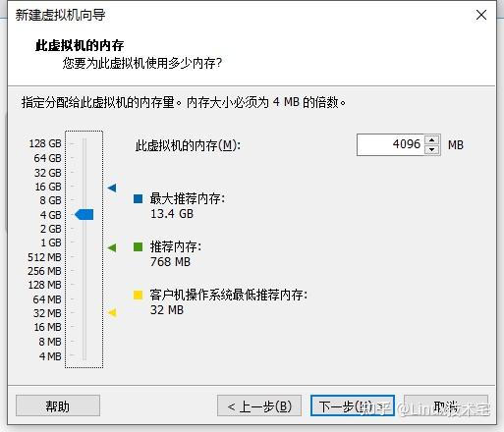The image size is (504, 432).
Task: Click the 128 MB slider label
Action: click(x=44, y=285)
